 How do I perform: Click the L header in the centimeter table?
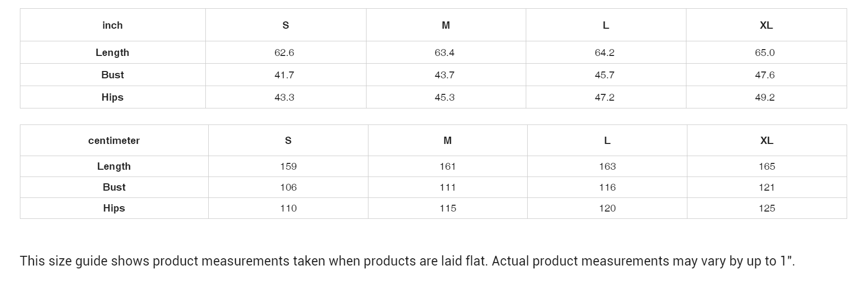click(x=607, y=141)
